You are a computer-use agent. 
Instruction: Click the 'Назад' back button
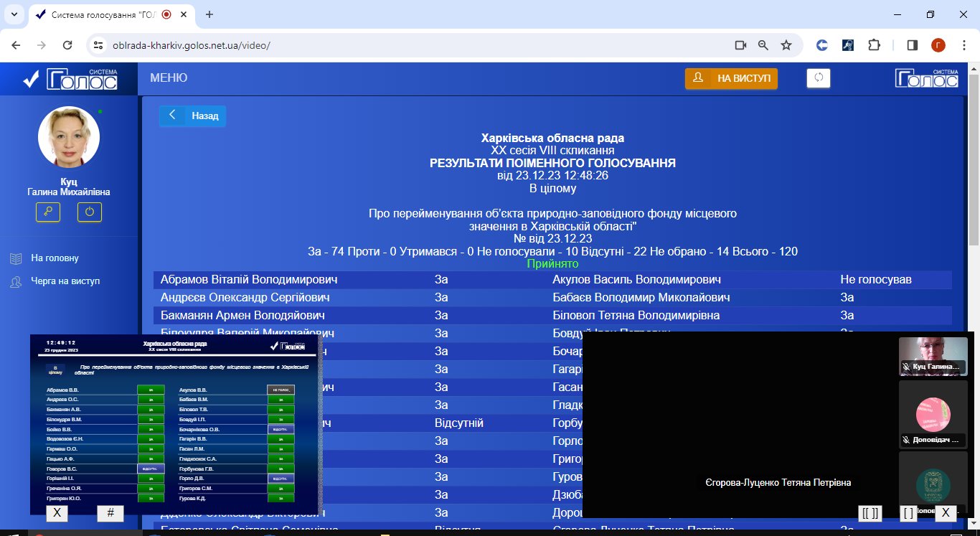[x=192, y=116]
